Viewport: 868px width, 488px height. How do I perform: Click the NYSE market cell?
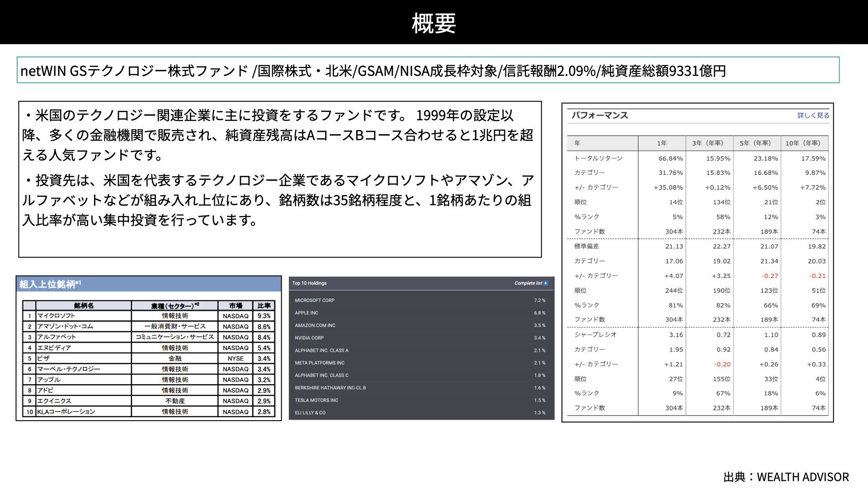(236, 358)
